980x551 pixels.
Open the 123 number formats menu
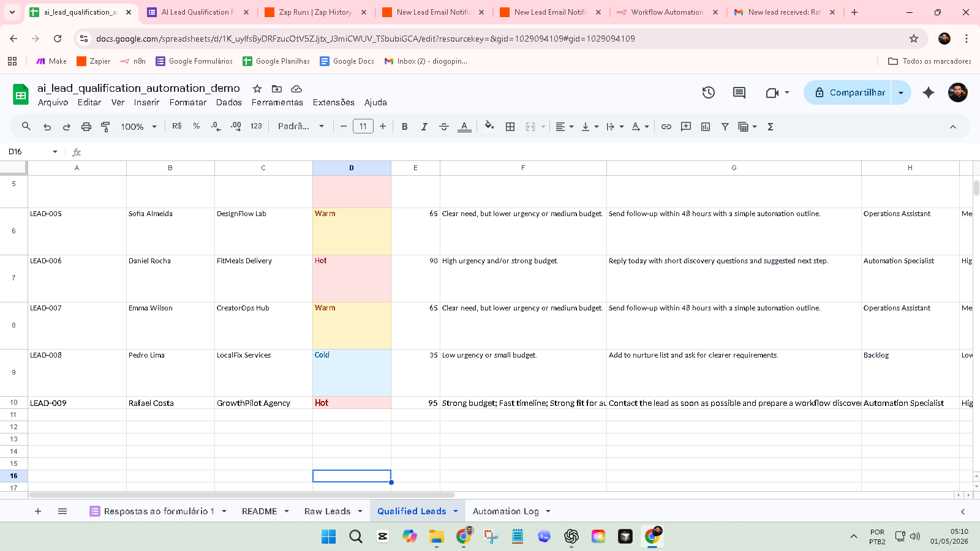(x=256, y=126)
